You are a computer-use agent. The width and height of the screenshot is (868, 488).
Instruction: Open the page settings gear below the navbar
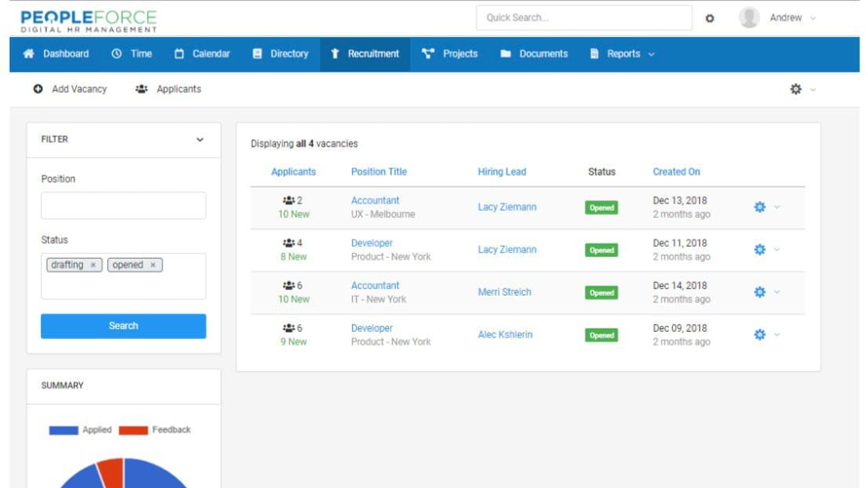796,89
